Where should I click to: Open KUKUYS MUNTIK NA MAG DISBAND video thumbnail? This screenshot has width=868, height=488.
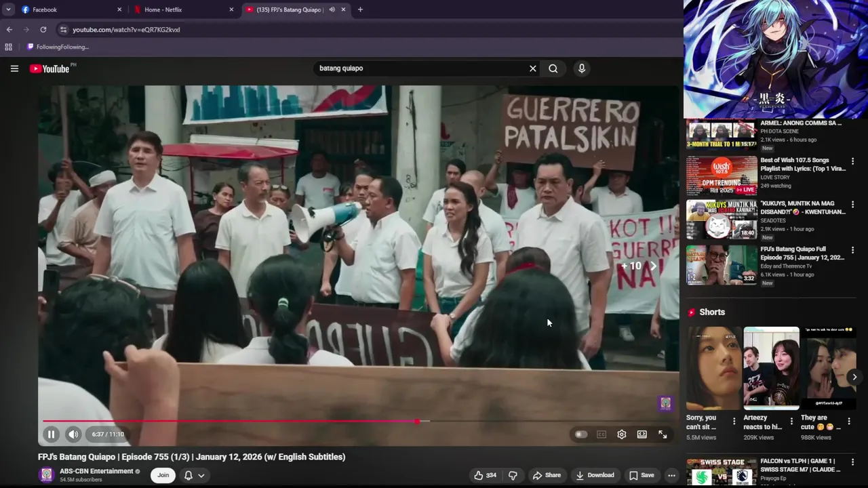pyautogui.click(x=722, y=219)
